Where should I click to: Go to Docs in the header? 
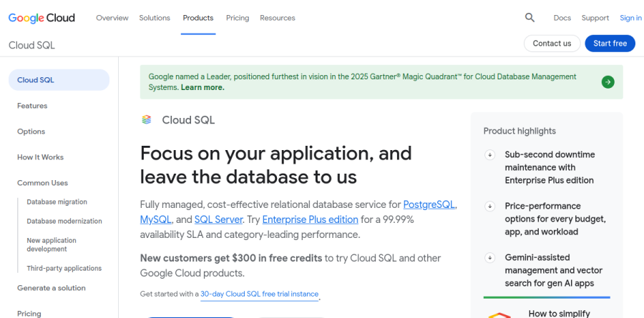coord(562,18)
